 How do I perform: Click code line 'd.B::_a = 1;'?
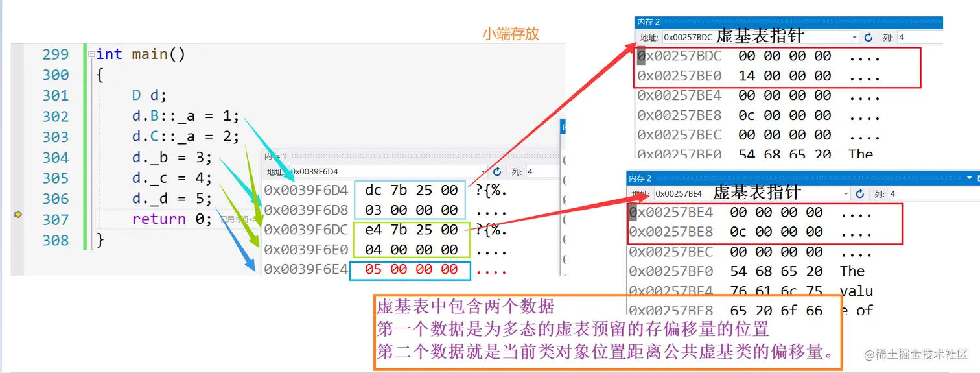(186, 116)
